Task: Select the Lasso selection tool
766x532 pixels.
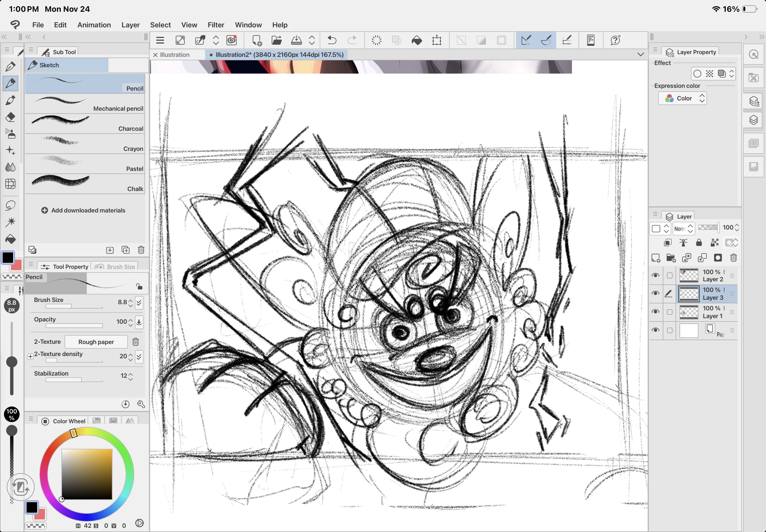Action: [x=10, y=205]
